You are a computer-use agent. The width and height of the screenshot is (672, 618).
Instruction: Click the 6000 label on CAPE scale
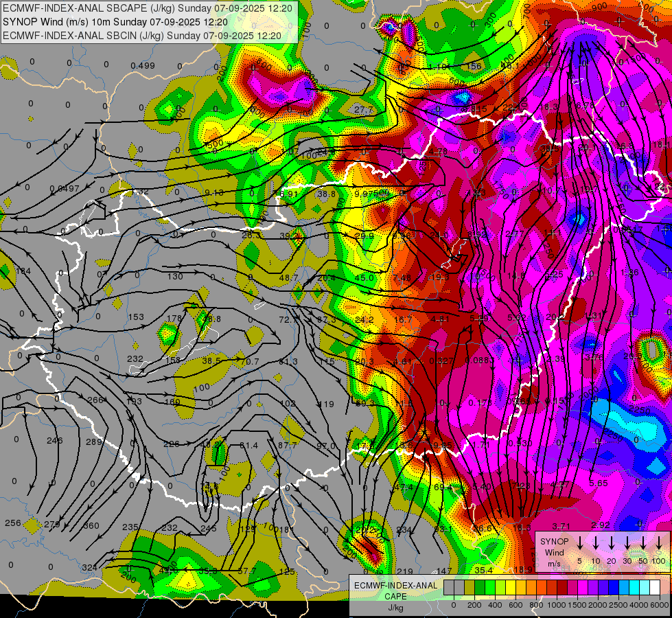pos(660,605)
